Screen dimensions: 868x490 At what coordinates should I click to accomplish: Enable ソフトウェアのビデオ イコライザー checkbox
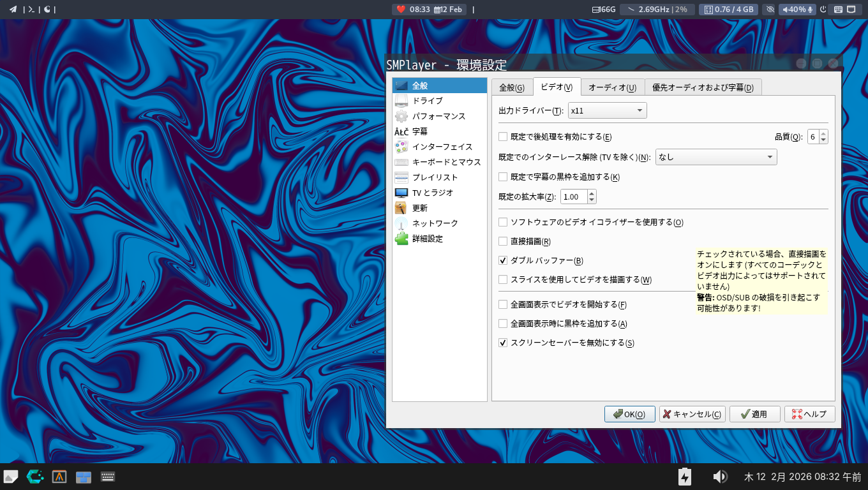(x=503, y=222)
